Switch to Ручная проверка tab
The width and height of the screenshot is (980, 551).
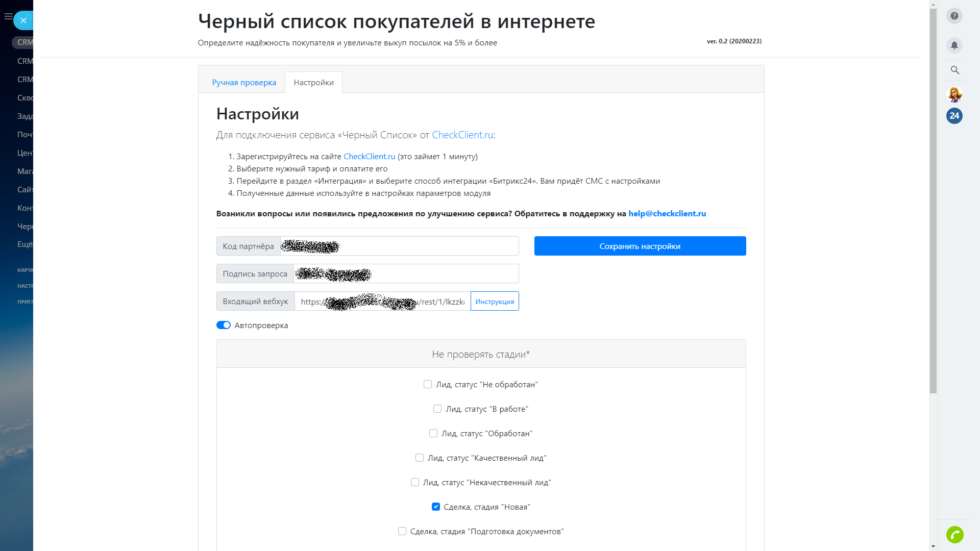pyautogui.click(x=244, y=83)
